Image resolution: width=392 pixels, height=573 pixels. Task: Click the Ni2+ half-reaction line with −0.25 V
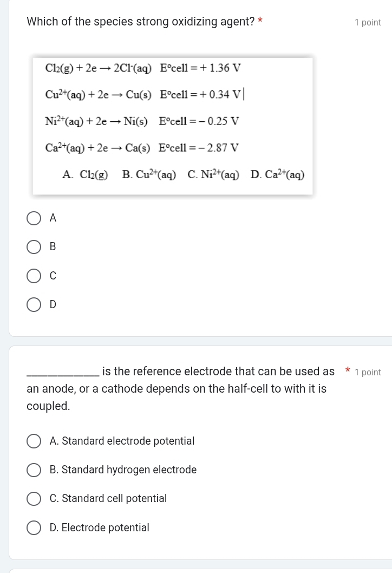pos(142,121)
